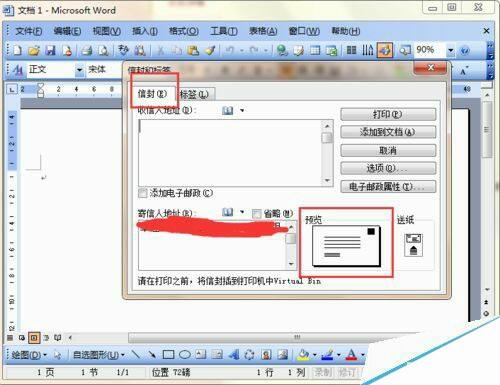Open the 编辑 menu
The image size is (500, 385).
pos(67,31)
